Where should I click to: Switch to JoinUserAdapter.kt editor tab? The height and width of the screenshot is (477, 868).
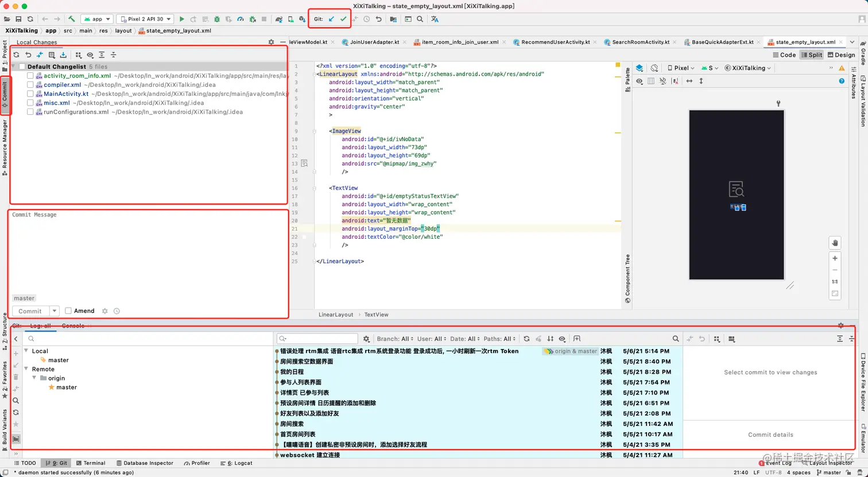374,42
